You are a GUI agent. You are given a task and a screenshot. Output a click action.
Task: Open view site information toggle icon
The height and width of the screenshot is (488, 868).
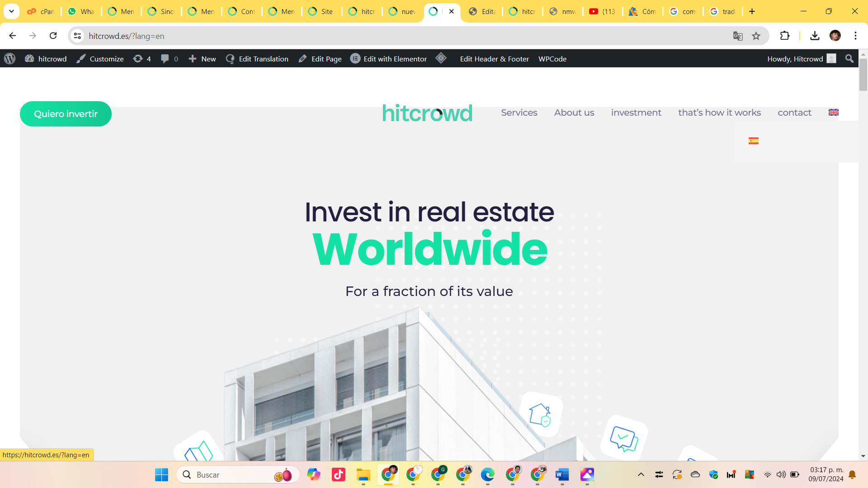pyautogui.click(x=78, y=36)
